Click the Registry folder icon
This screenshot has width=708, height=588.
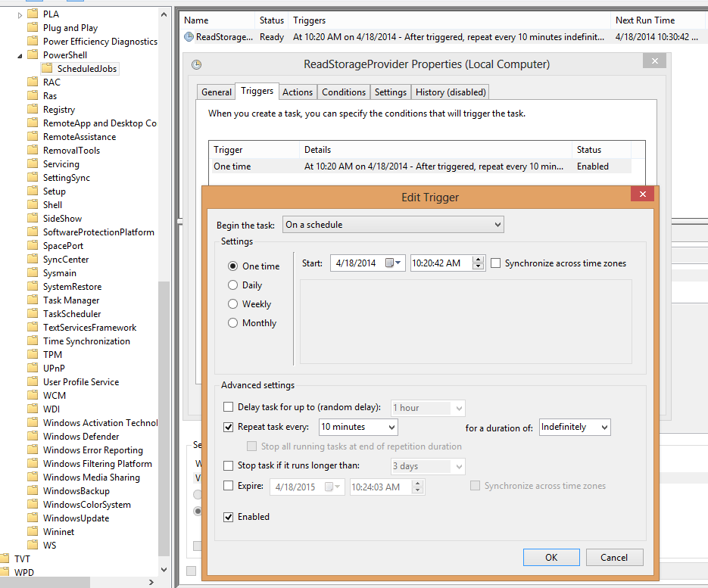[x=32, y=110]
